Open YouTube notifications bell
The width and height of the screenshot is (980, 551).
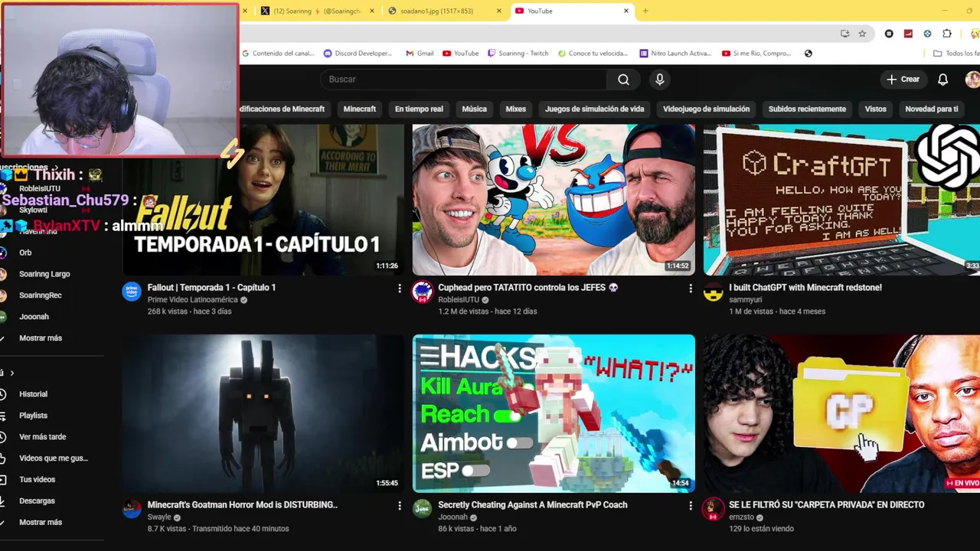(x=943, y=80)
